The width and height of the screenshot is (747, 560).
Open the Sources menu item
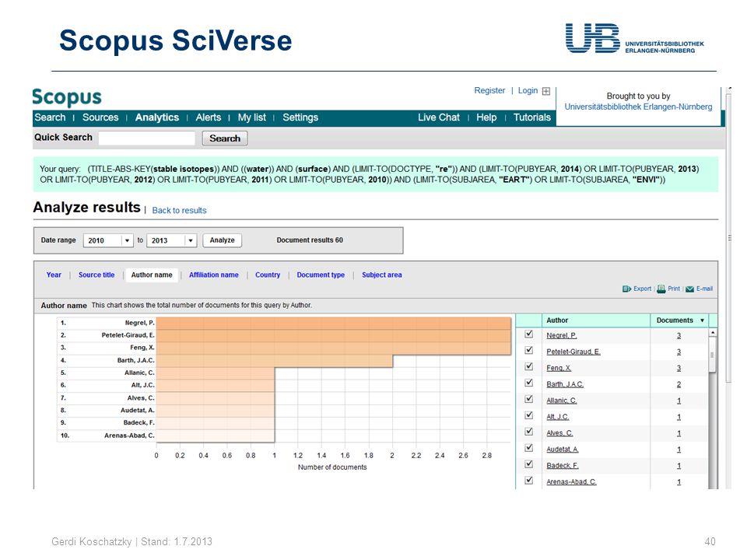pos(100,117)
